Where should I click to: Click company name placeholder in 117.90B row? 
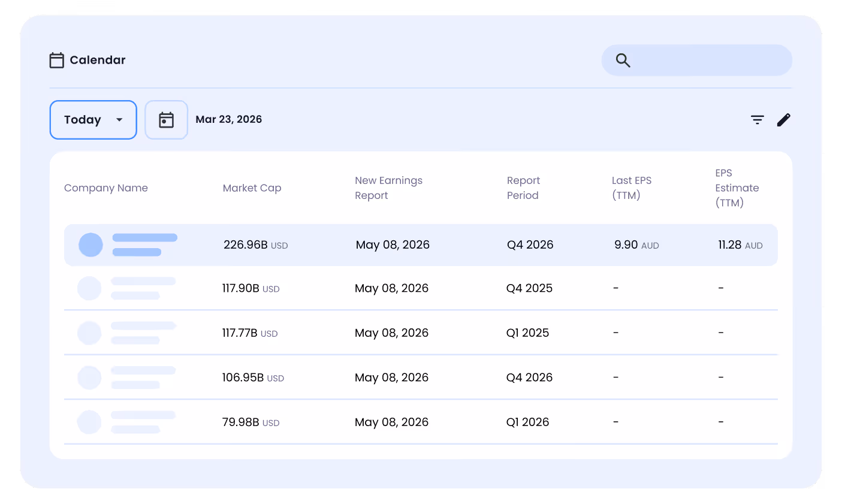(x=143, y=288)
